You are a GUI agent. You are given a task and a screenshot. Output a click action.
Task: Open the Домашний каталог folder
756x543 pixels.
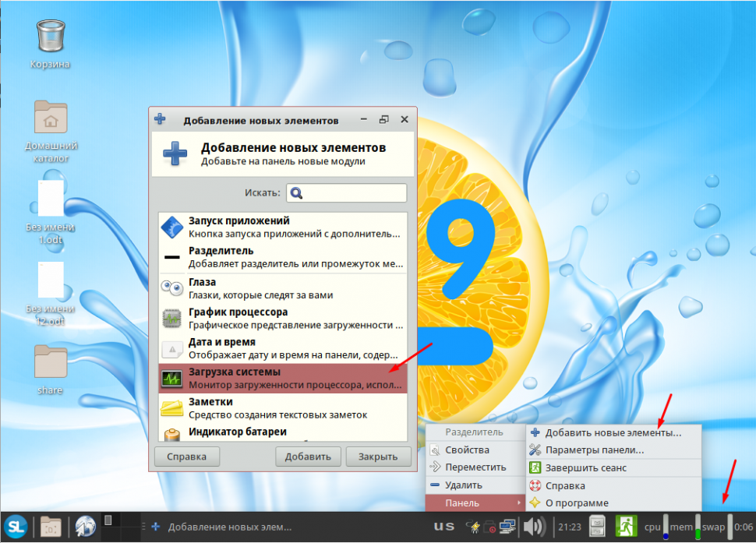51,118
